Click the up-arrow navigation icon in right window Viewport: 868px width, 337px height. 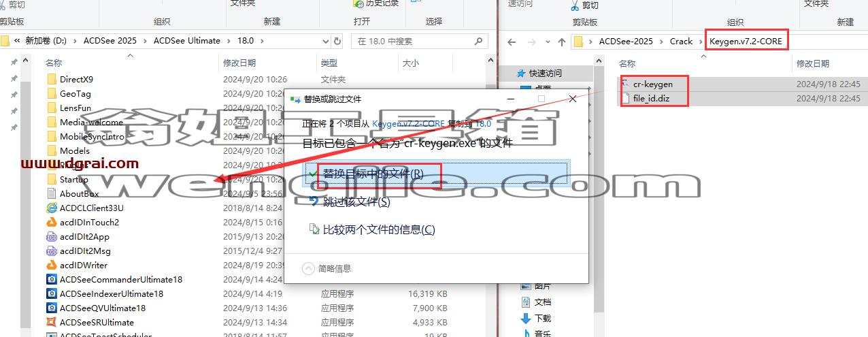561,42
